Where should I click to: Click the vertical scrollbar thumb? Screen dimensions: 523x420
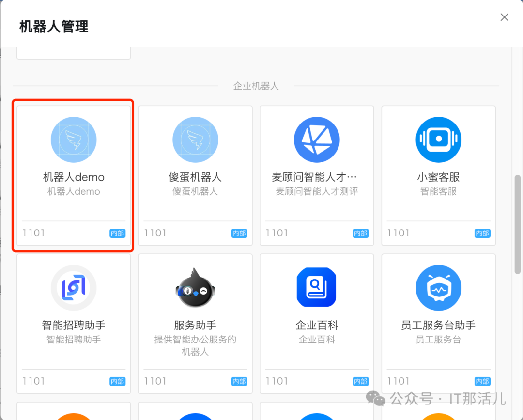(517, 224)
